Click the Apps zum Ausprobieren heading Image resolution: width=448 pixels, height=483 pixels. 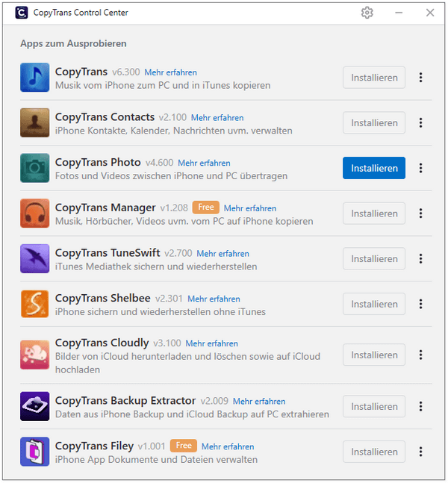click(x=73, y=43)
